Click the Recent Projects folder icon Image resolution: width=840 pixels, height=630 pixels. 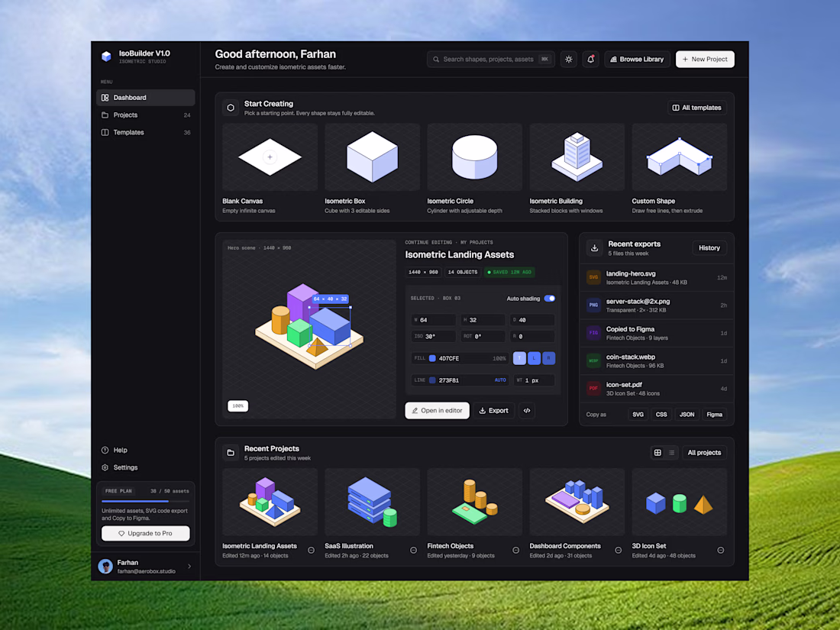(231, 453)
